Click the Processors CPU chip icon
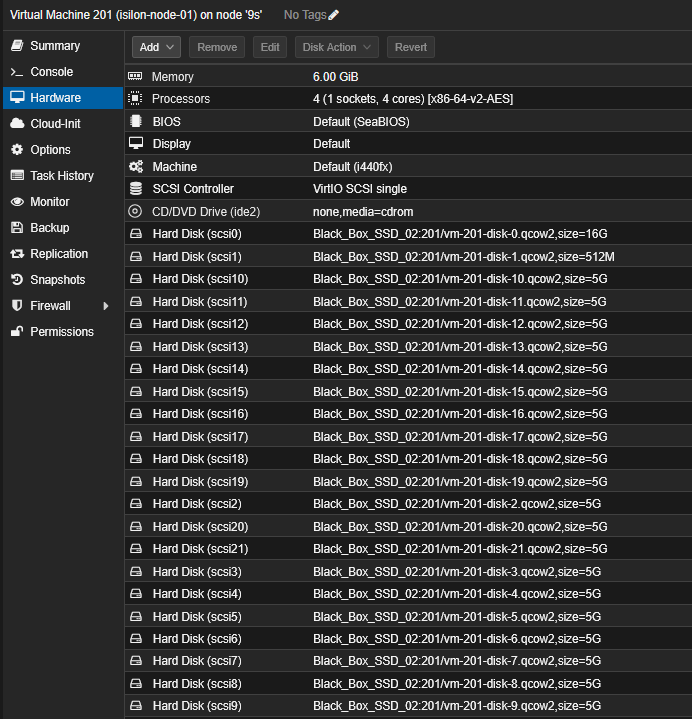The image size is (692, 719). coord(136,99)
